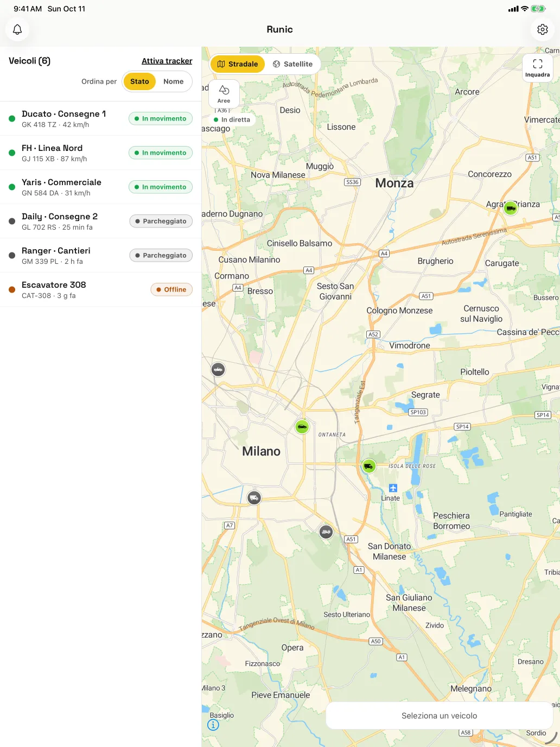This screenshot has width=560, height=747.
Task: Click Offline badge for Escavatore 308
Action: pyautogui.click(x=171, y=289)
